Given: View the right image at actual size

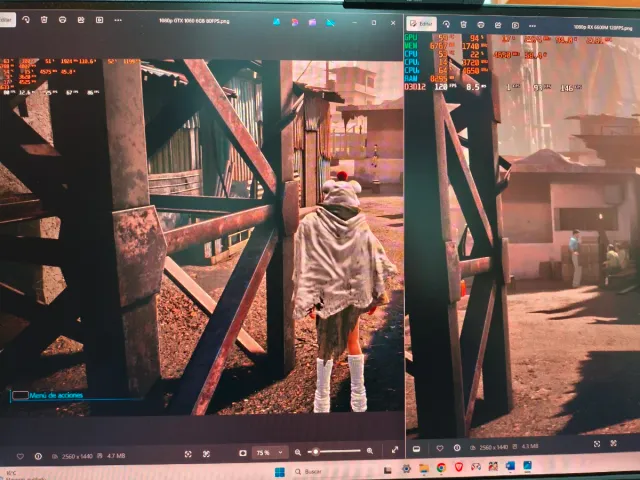Looking at the screenshot, I should point(613,443).
